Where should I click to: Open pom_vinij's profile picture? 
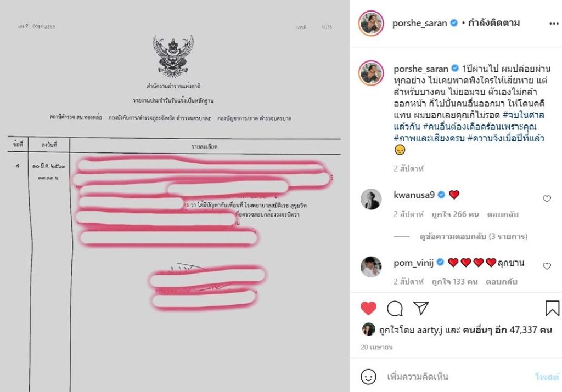(371, 266)
